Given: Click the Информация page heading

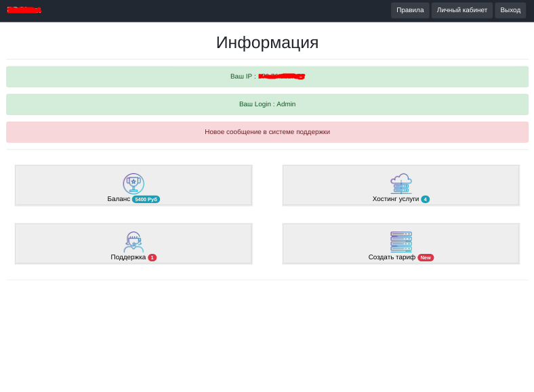Looking at the screenshot, I should point(267,43).
